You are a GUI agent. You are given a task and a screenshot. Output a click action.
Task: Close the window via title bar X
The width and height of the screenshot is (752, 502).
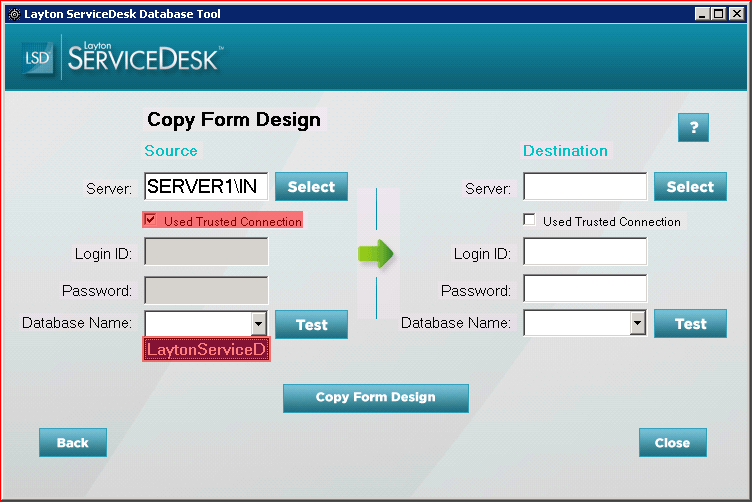737,13
